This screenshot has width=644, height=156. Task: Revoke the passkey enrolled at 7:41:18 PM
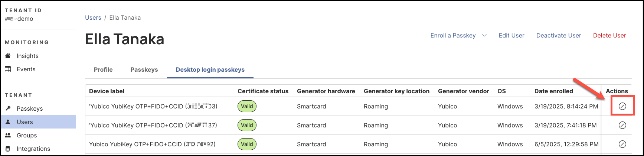click(x=622, y=125)
